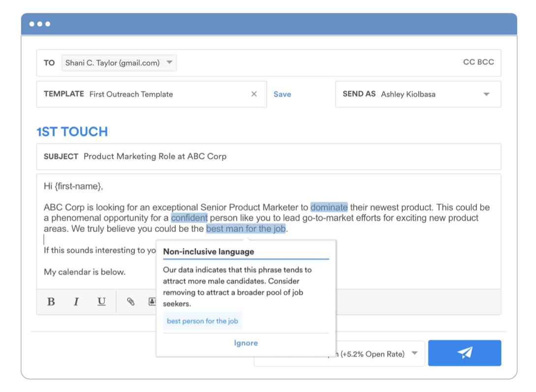Ignore the non-inclusive language suggestion
The height and width of the screenshot is (392, 536).
coord(246,343)
